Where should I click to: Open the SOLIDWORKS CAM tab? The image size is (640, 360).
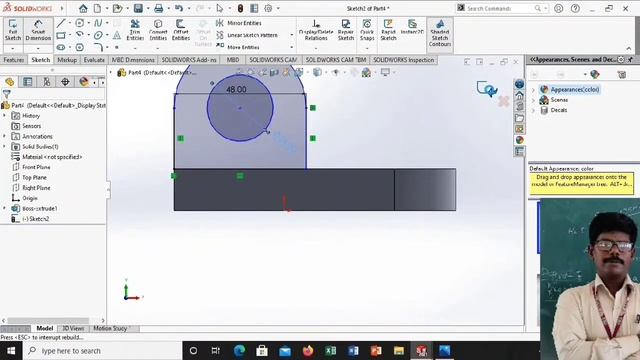273,60
